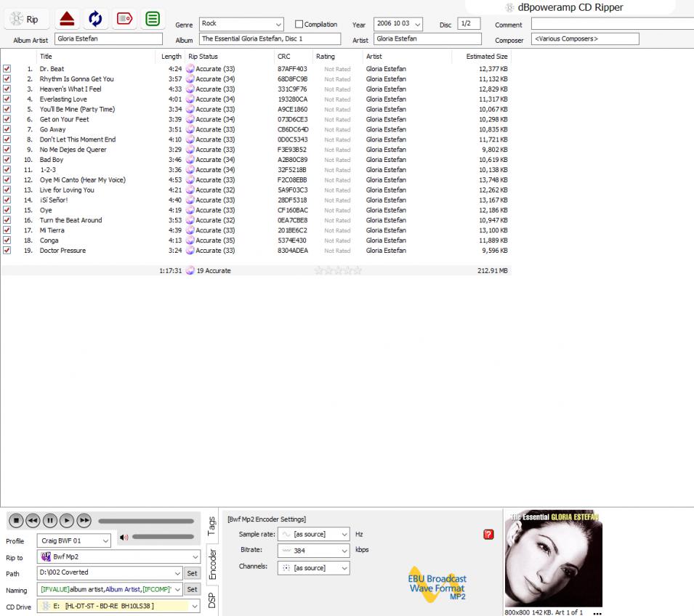Click the playback position slider
Image resolution: width=694 pixels, height=616 pixels.
[145, 521]
